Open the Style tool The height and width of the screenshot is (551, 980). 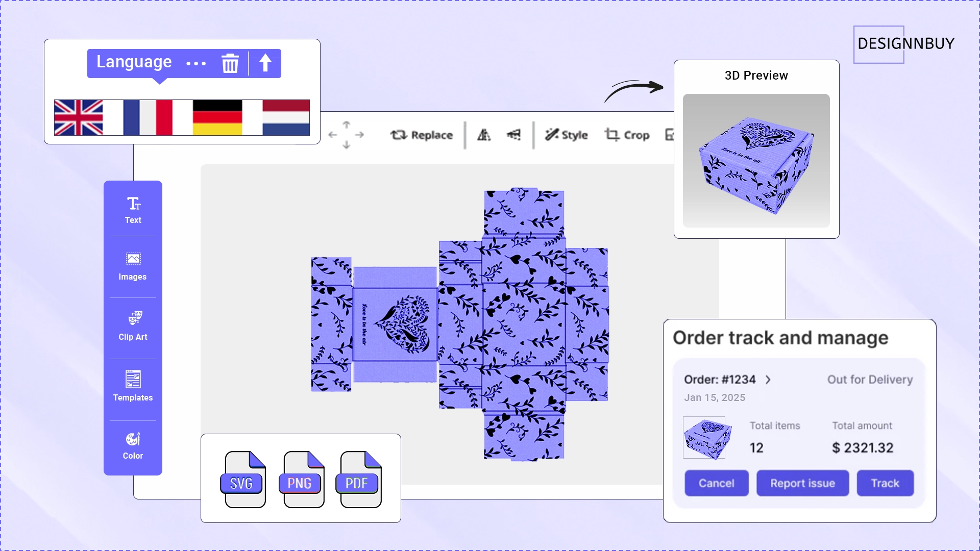(567, 135)
